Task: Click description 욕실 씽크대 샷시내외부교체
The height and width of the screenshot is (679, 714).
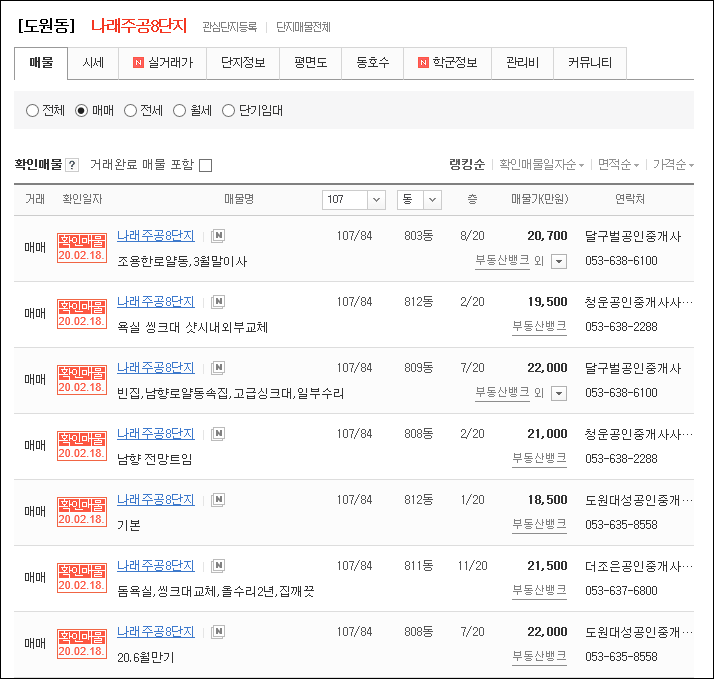Action: [x=193, y=327]
